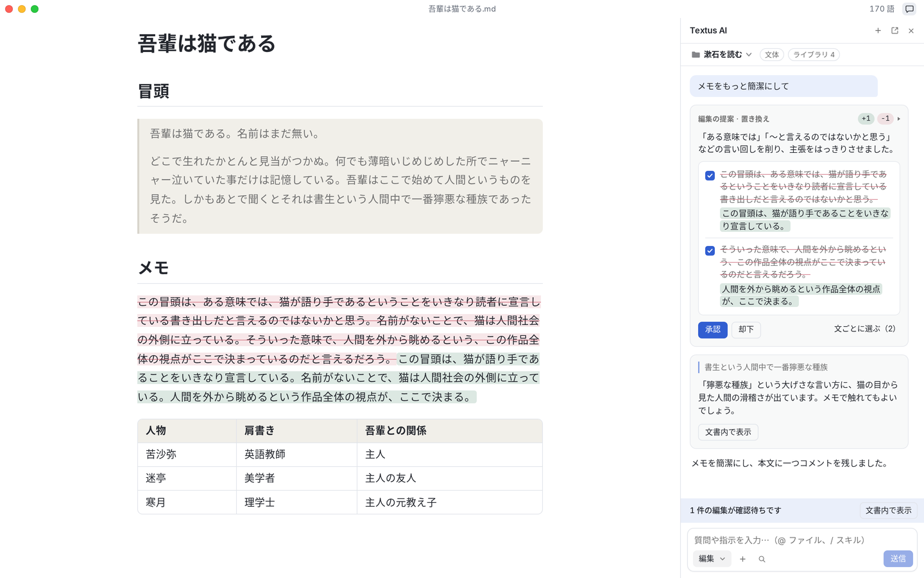Click the +1 additions badge

coord(866,119)
